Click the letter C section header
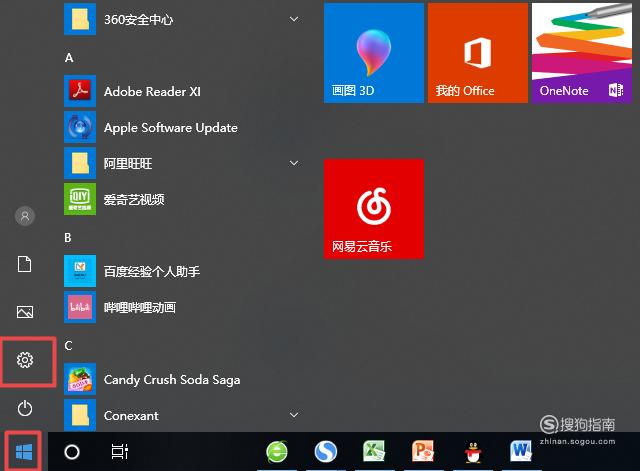The image size is (640, 471). [68, 346]
